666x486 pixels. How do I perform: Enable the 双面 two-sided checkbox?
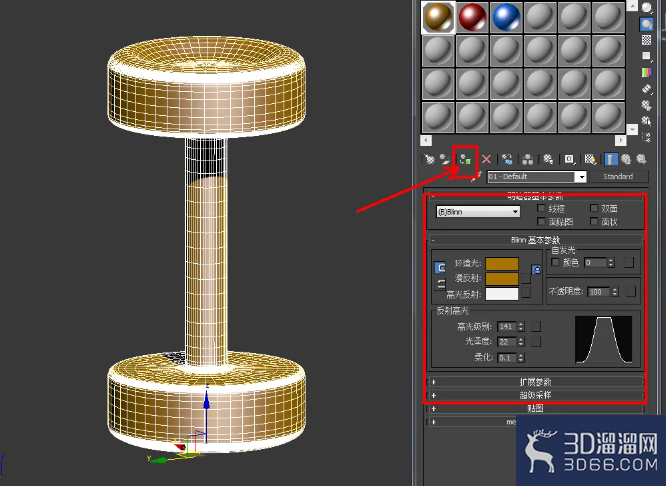coord(594,208)
